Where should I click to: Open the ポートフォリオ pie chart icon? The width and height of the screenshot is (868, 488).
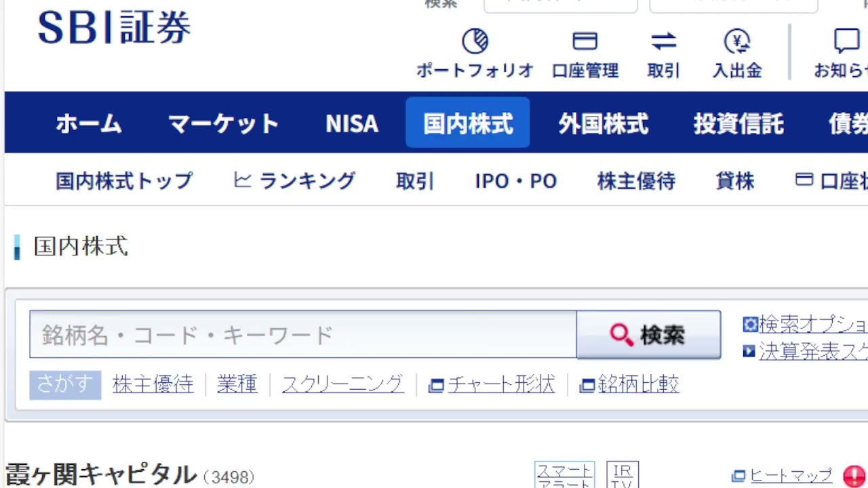475,42
